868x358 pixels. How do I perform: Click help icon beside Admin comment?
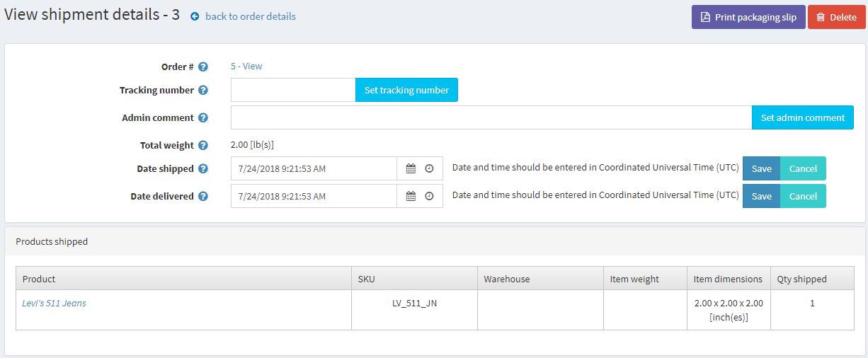(x=203, y=118)
